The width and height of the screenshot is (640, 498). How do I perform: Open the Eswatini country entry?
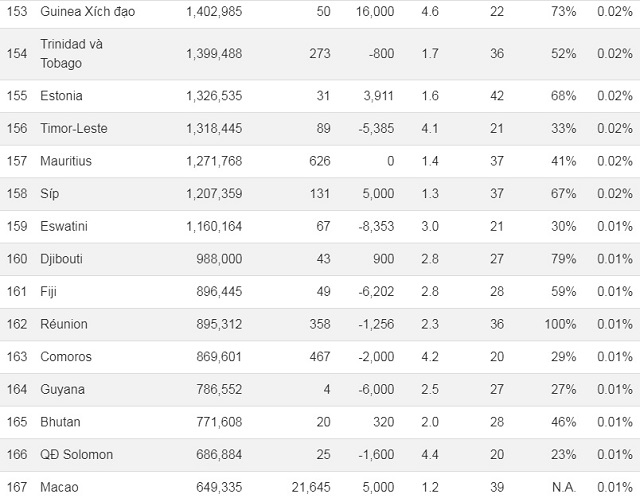[x=64, y=226]
